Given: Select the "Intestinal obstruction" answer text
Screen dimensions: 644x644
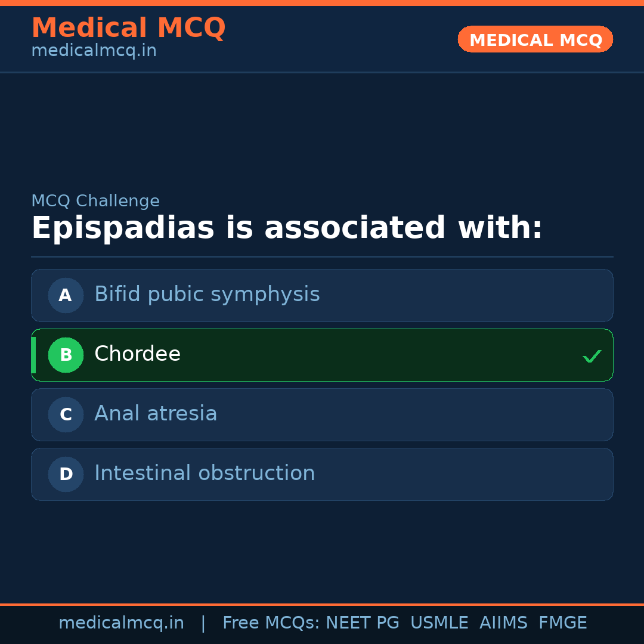Looking at the screenshot, I should coord(205,473).
